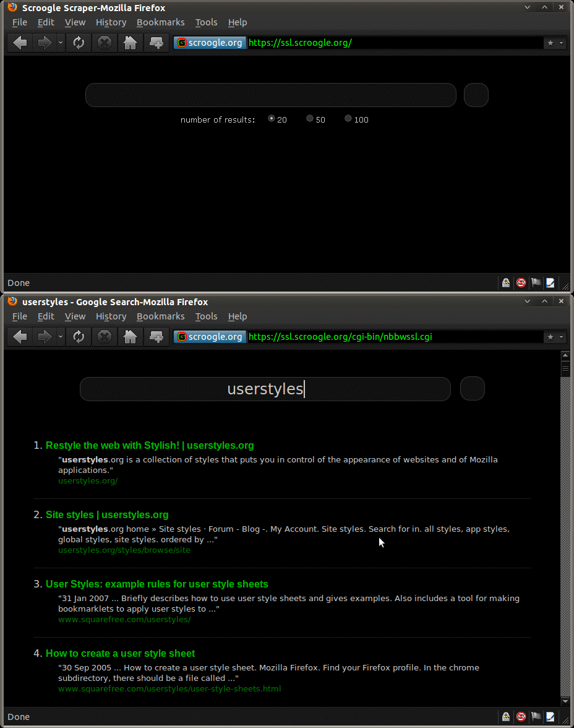Go forward in the Scroogle Scraper window
This screenshot has height=728, width=574.
point(45,43)
